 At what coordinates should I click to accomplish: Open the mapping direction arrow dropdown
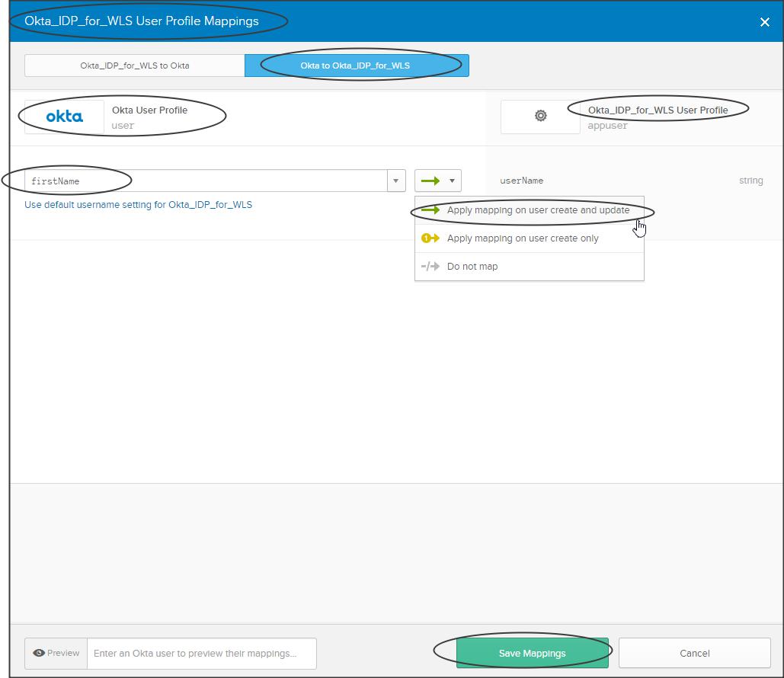(437, 181)
